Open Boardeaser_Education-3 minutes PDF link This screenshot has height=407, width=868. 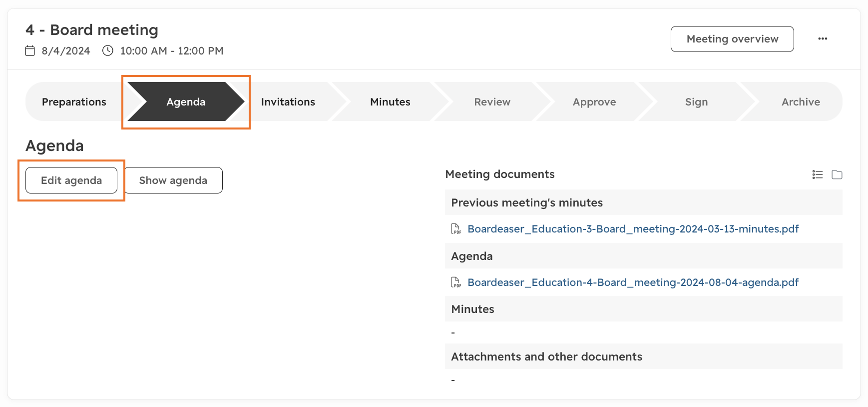pos(633,229)
